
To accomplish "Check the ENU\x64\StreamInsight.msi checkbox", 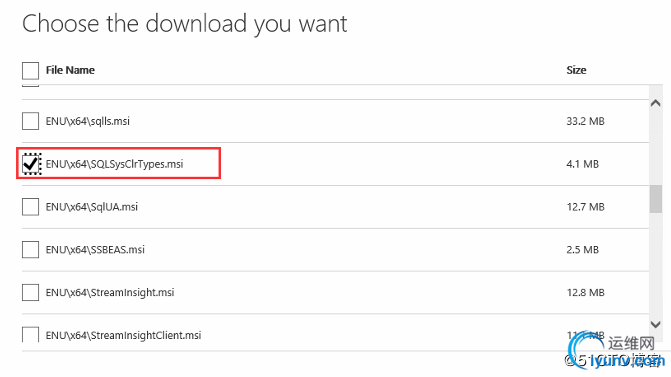I will [30, 292].
